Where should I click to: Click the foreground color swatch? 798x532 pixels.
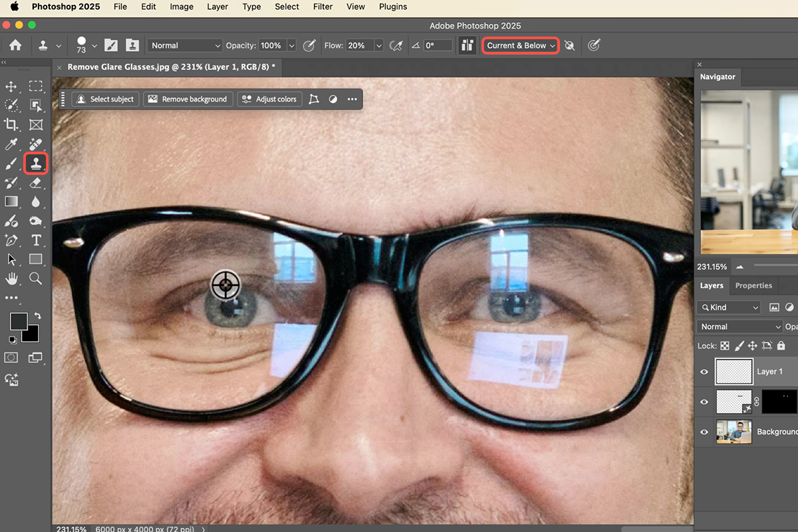18,321
